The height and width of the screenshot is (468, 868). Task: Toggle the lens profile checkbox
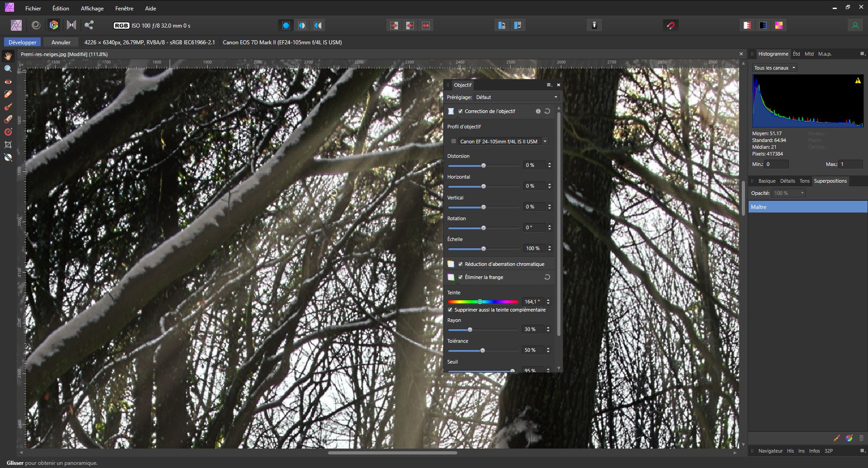pyautogui.click(x=454, y=141)
